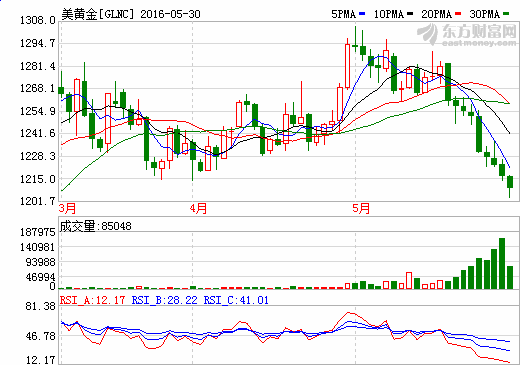
Task: Click the RSI_C:41.01 indicator label
Action: (236, 300)
